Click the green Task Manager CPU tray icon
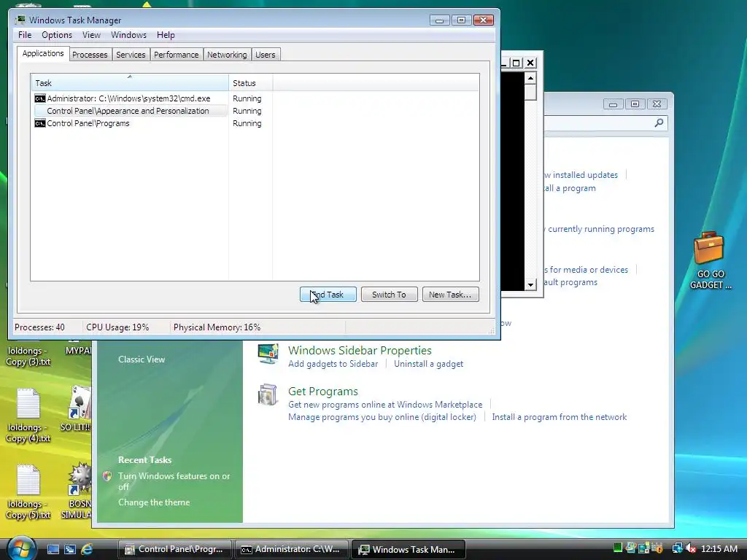Viewport: 747px width, 560px height. tap(618, 548)
